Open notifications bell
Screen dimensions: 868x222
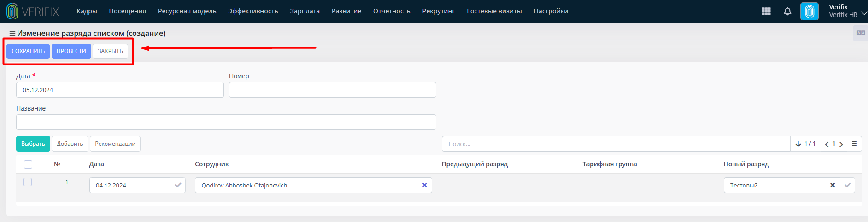(787, 12)
